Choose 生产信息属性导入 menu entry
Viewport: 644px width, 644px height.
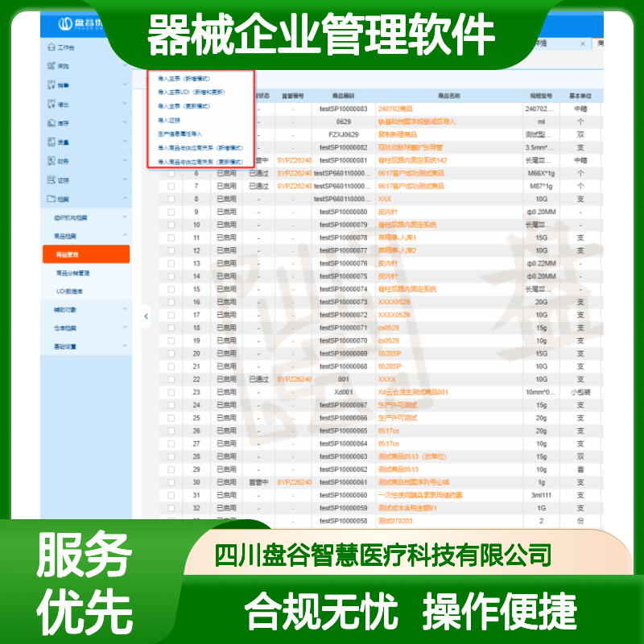(x=180, y=134)
